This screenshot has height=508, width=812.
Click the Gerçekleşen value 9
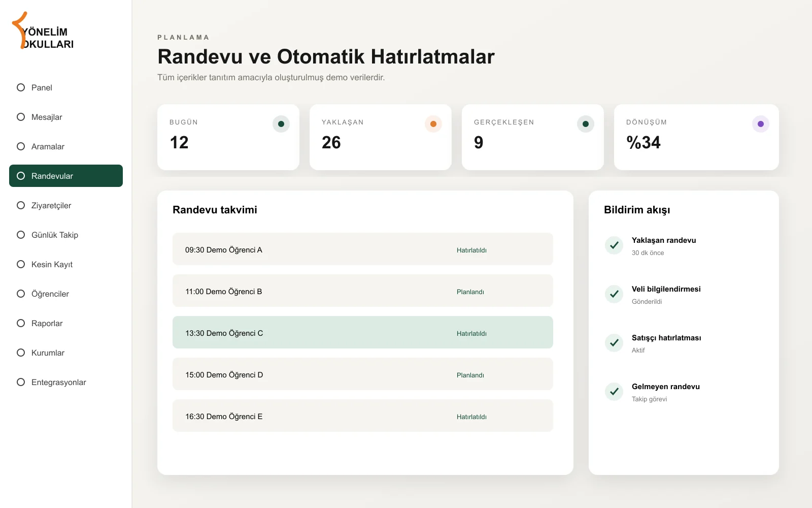[479, 142]
